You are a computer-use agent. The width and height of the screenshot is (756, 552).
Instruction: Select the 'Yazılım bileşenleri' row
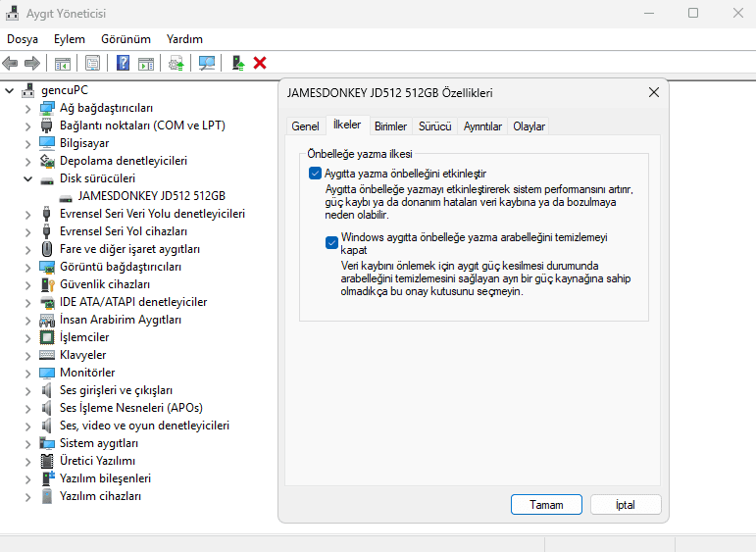coord(105,478)
